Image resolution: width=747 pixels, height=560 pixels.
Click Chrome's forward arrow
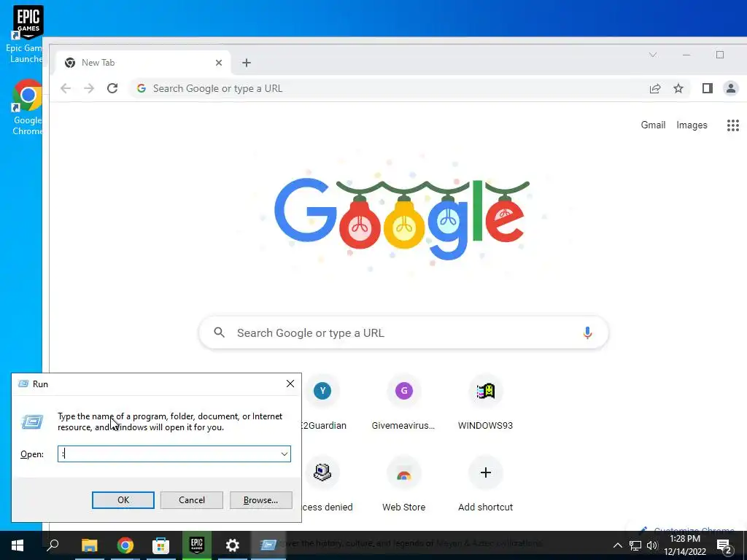coord(89,88)
